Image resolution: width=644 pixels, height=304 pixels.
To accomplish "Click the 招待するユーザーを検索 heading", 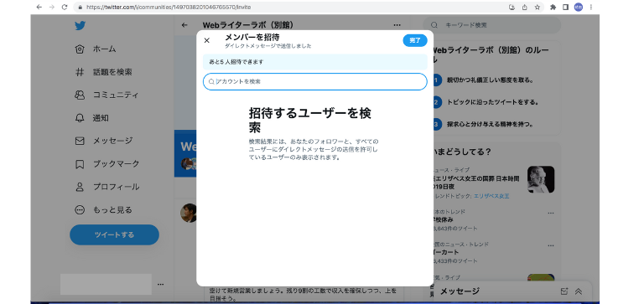I will [x=310, y=120].
